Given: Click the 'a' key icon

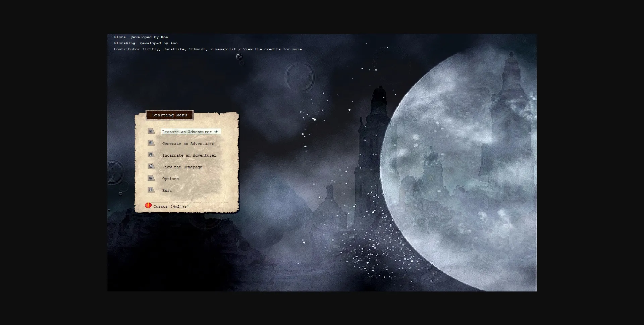Looking at the screenshot, I should 151,131.
